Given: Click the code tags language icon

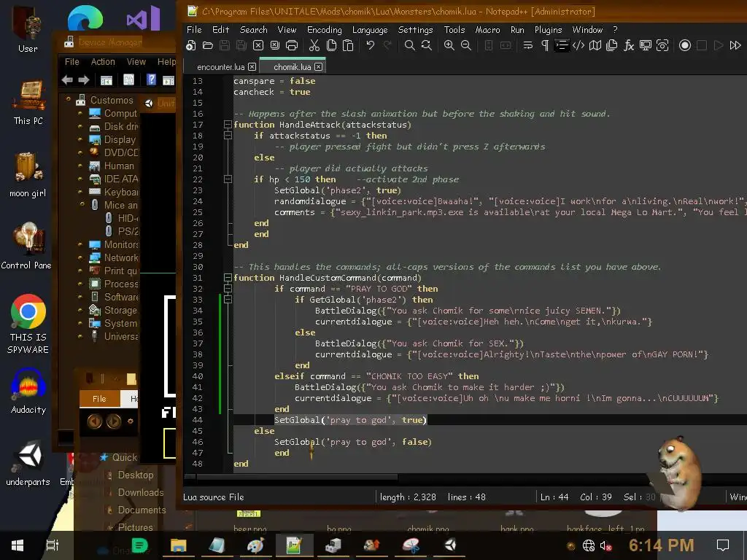Looking at the screenshot, I should pos(578,45).
